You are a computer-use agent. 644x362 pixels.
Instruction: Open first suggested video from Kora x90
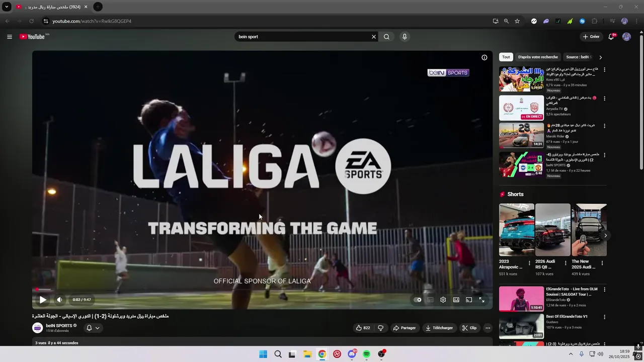[521, 79]
